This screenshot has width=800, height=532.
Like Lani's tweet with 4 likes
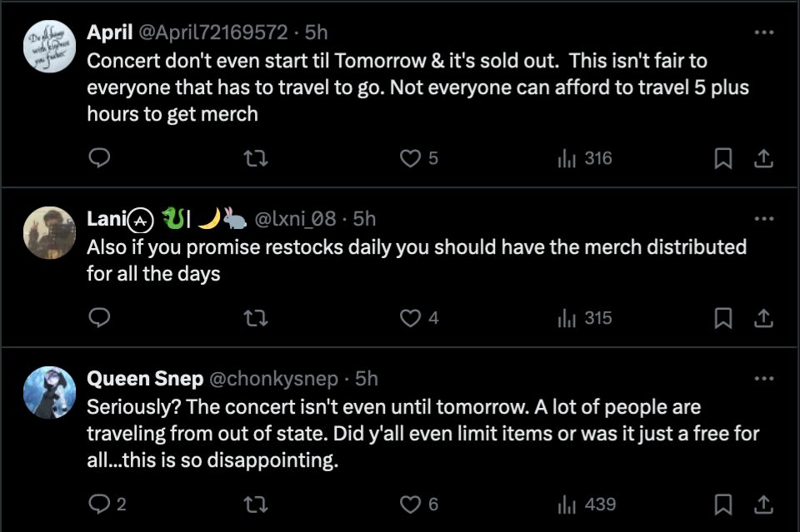point(411,318)
